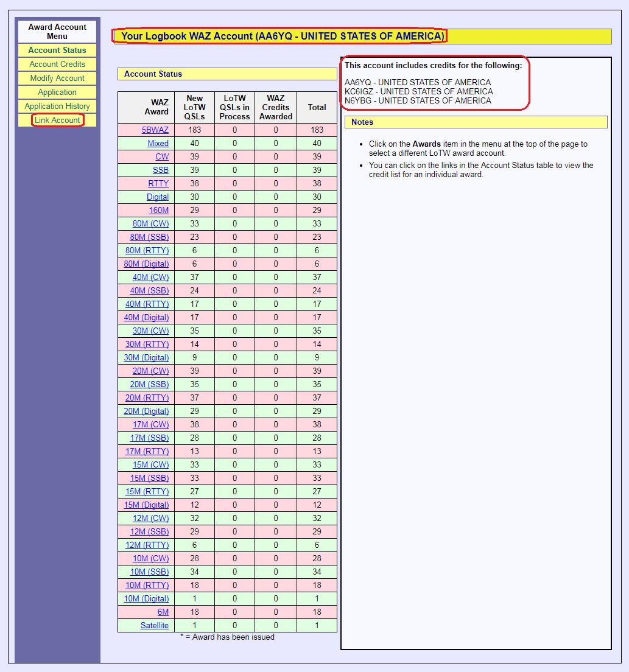The width and height of the screenshot is (629, 672).
Task: Click Link Account in the sidebar
Action: coord(57,121)
